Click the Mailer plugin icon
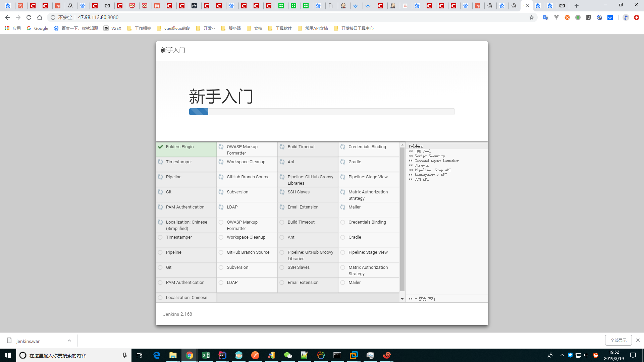 tap(343, 207)
